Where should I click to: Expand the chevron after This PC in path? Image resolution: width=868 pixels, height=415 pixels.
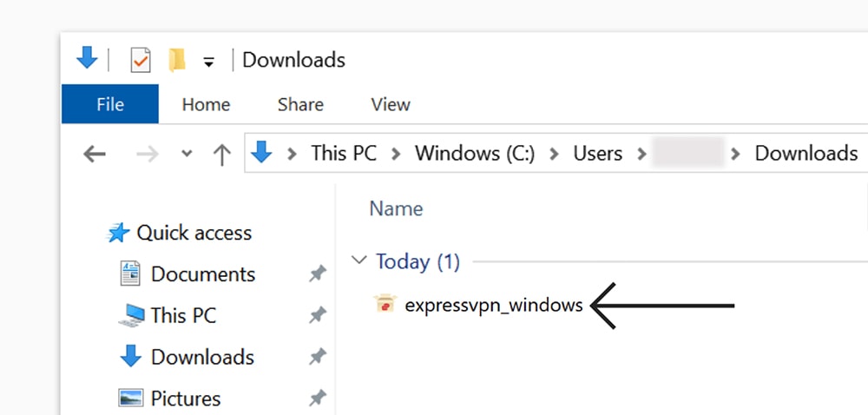tap(396, 154)
